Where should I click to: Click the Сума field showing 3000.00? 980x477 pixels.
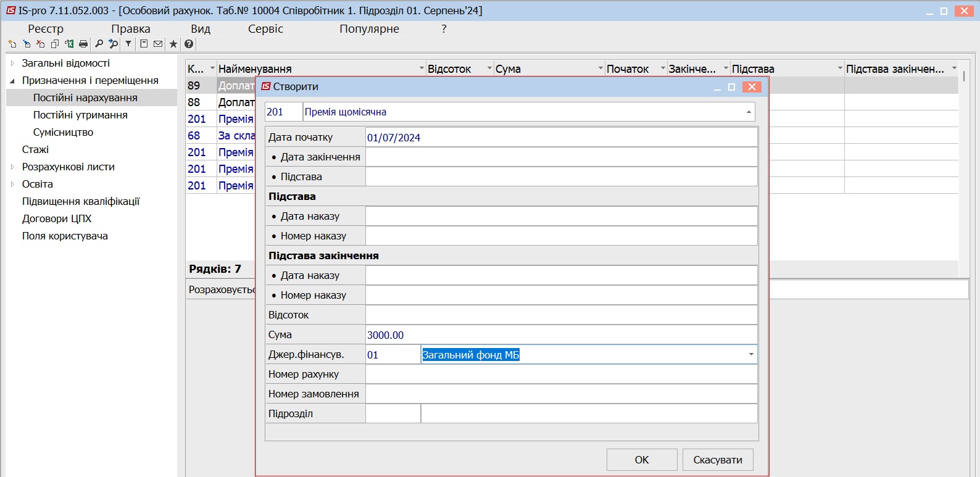(x=561, y=334)
